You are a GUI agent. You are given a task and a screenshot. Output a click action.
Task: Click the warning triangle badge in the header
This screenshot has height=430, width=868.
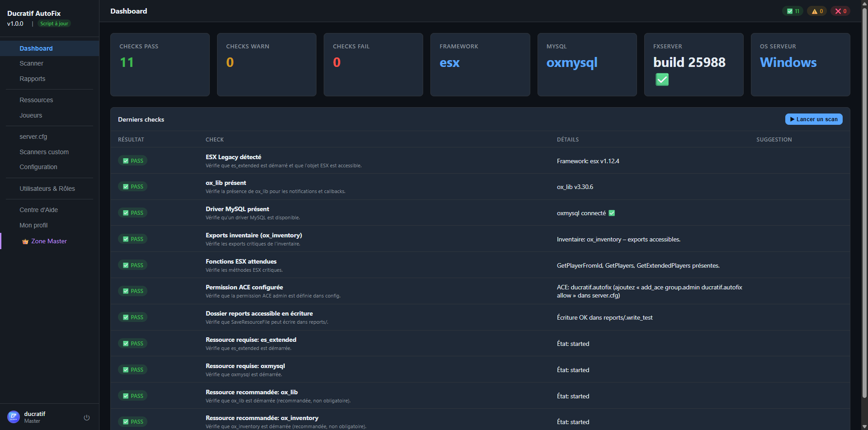click(x=816, y=11)
